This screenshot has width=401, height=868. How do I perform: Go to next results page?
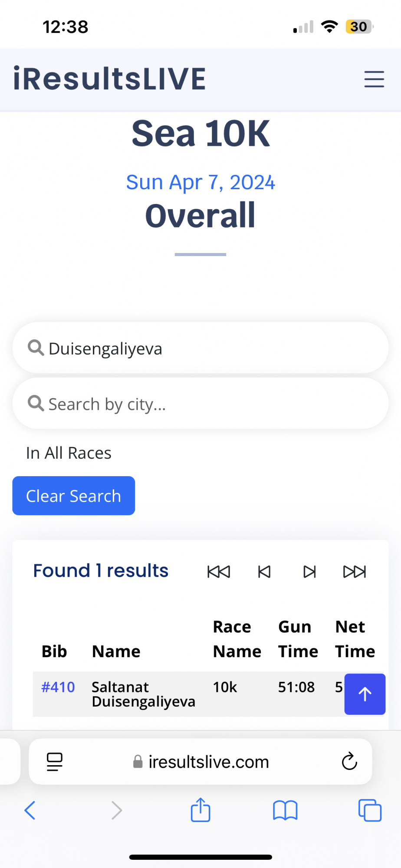click(309, 572)
